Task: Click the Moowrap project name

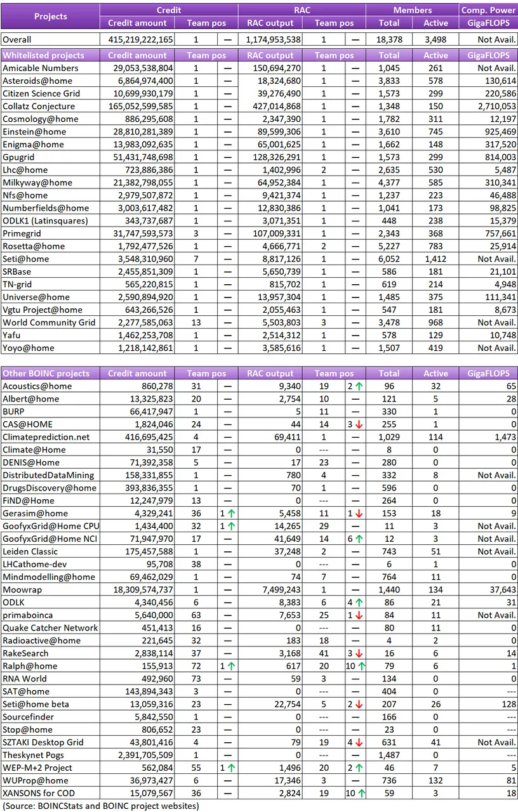Action: click(22, 589)
